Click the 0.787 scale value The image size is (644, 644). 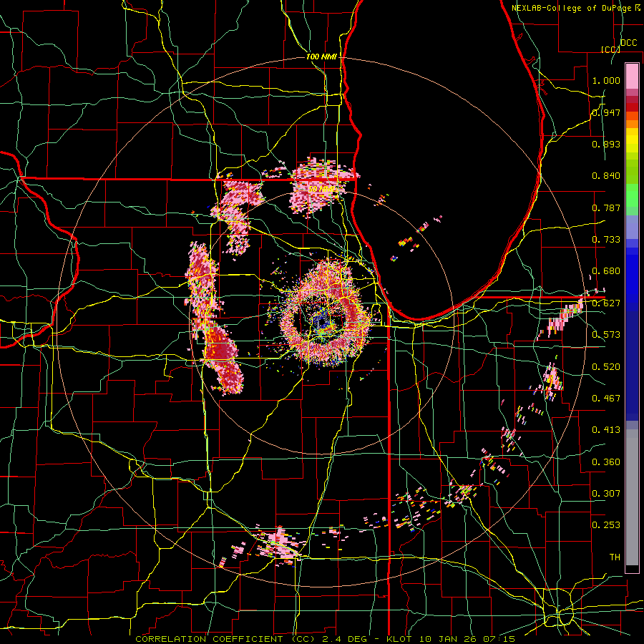click(606, 208)
